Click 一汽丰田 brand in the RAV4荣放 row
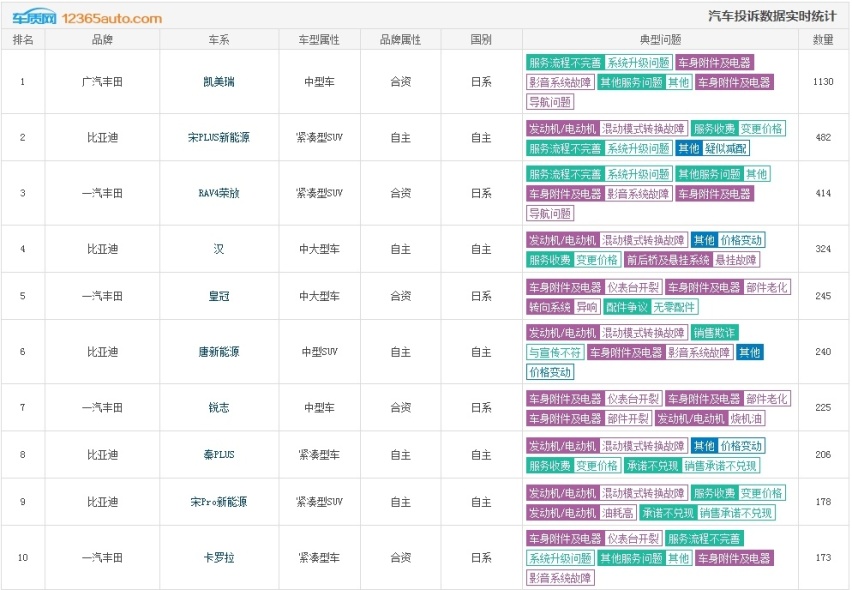 click(x=102, y=193)
